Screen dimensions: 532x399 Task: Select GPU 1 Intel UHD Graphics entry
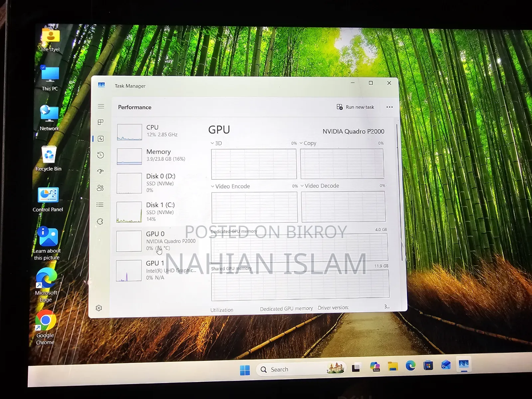click(x=156, y=270)
